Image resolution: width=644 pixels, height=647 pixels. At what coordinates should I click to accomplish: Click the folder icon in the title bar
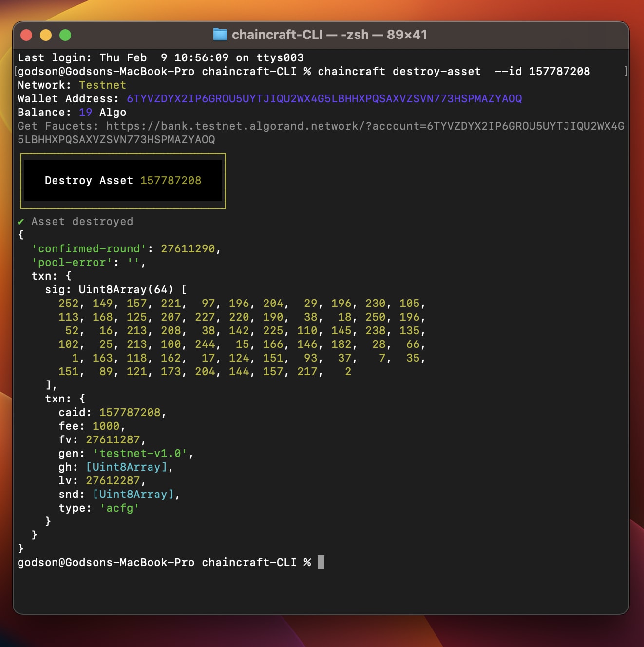pos(220,35)
